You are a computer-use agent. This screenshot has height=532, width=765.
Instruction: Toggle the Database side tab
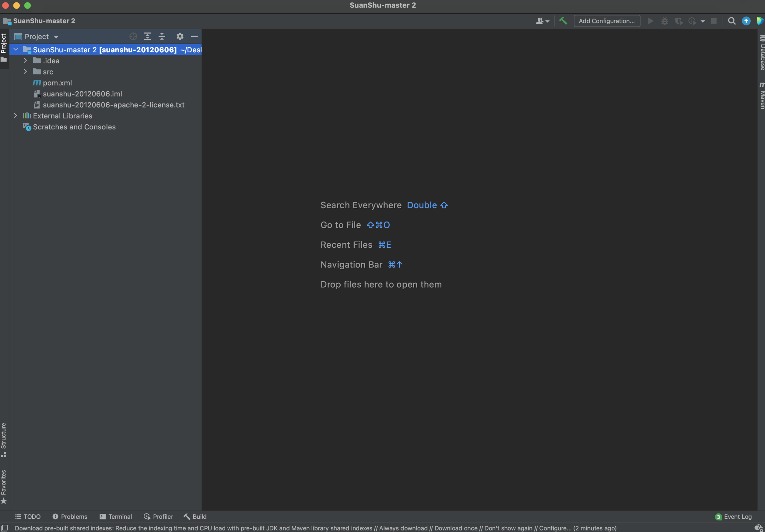[x=762, y=52]
